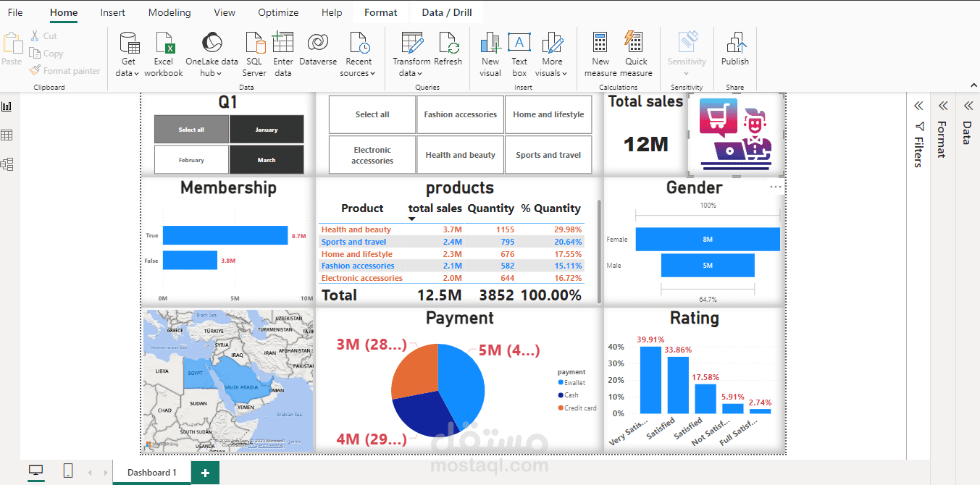Image resolution: width=980 pixels, height=485 pixels.
Task: Insert a New visual
Action: point(490,55)
